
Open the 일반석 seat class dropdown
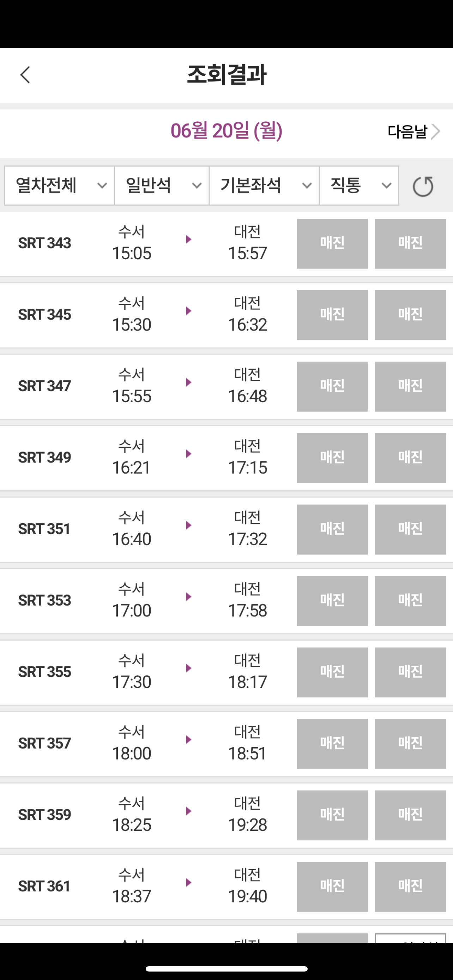click(x=162, y=186)
